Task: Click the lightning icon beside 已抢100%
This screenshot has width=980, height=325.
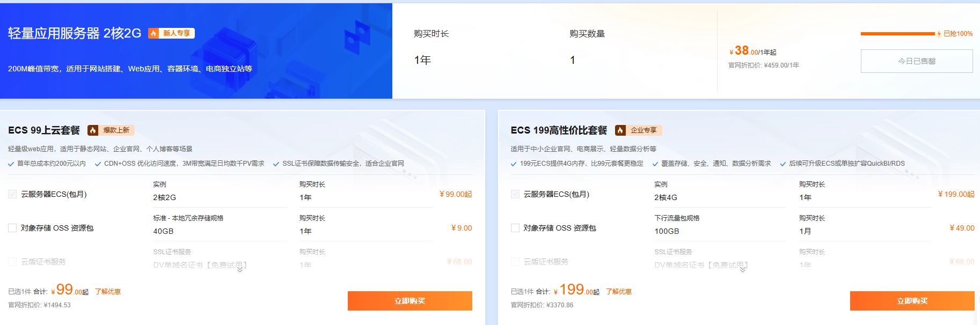Action: 939,34
